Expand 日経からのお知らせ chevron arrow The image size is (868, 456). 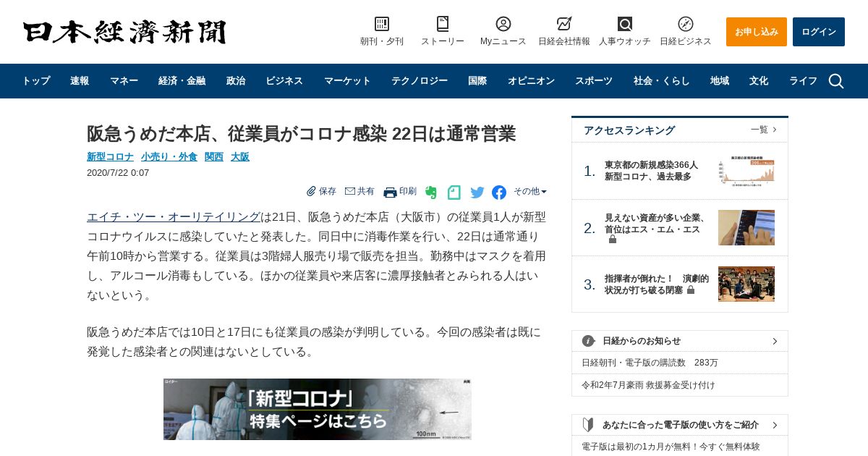[x=775, y=341]
